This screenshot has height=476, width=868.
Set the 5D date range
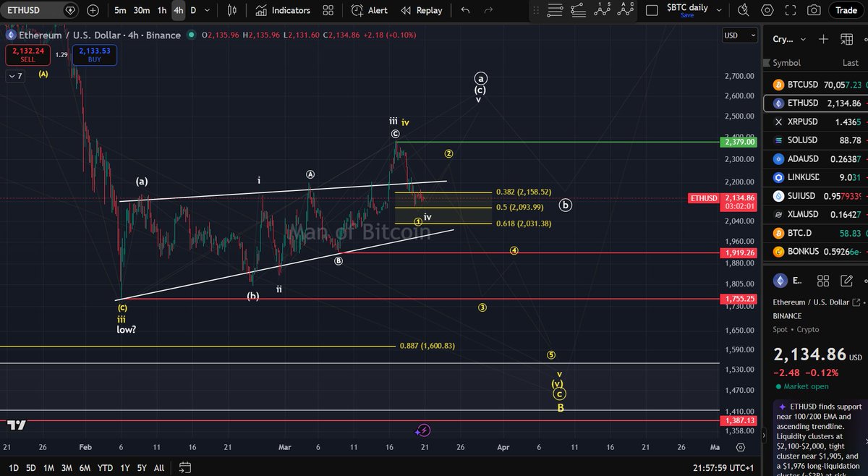[x=31, y=467]
